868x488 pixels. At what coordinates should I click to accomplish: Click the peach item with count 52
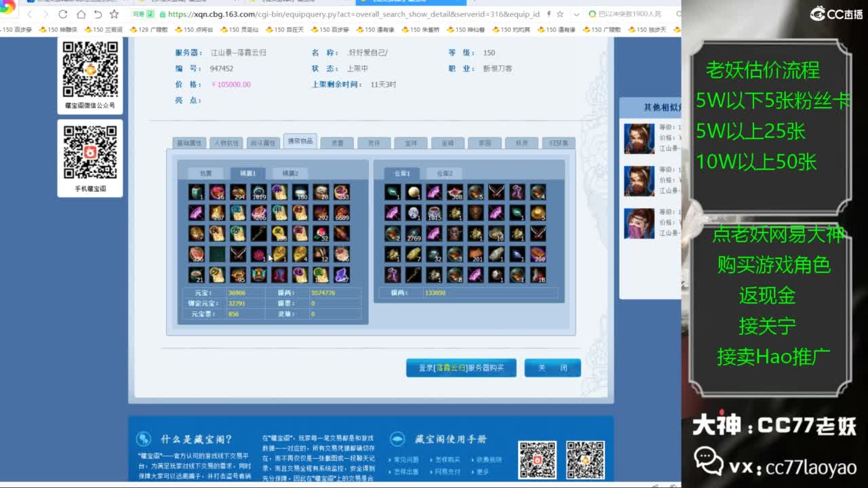(321, 234)
